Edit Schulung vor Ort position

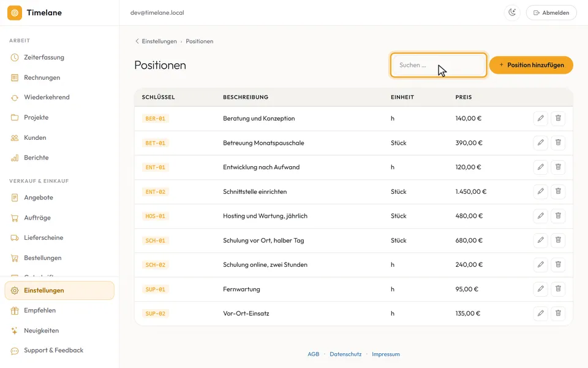pyautogui.click(x=540, y=240)
